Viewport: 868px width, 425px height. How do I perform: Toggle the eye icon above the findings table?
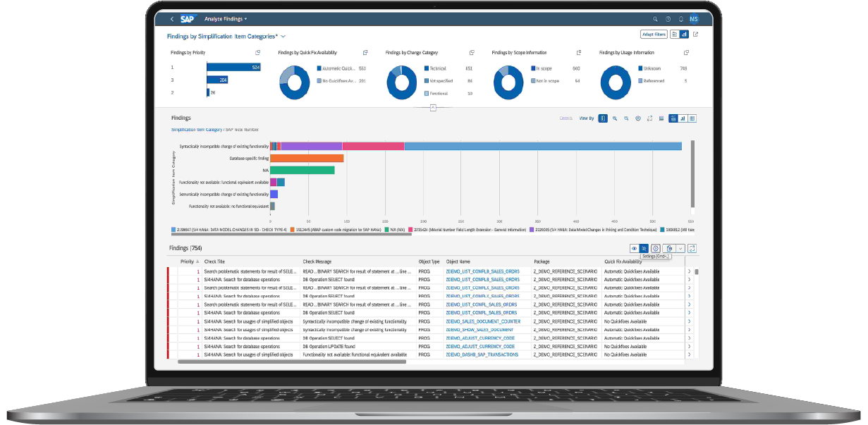click(x=634, y=248)
